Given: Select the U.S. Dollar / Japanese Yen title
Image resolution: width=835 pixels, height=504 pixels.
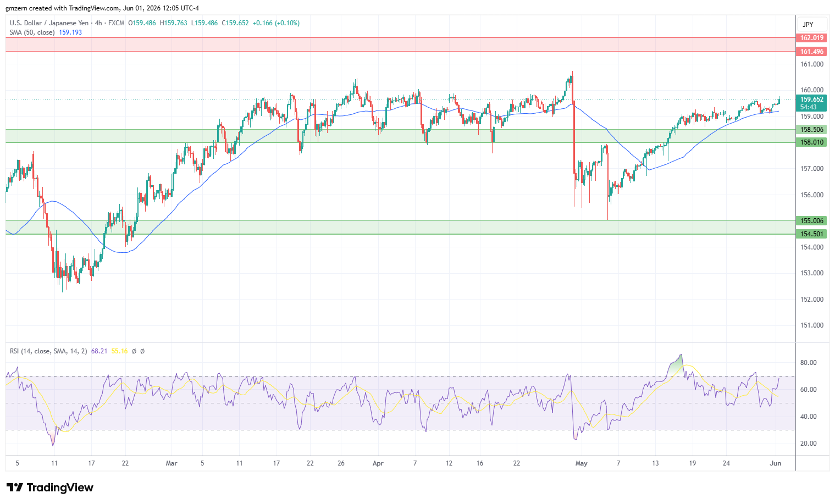Looking at the screenshot, I should pyautogui.click(x=49, y=23).
